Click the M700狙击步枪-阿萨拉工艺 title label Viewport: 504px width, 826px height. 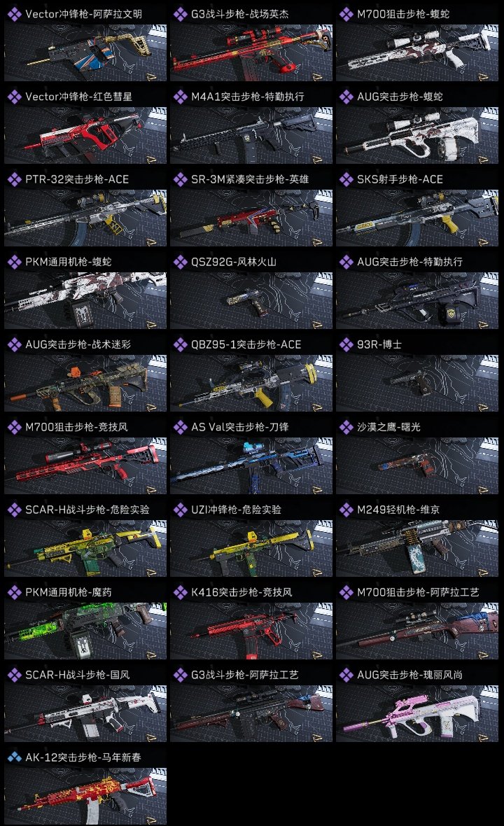point(418,592)
